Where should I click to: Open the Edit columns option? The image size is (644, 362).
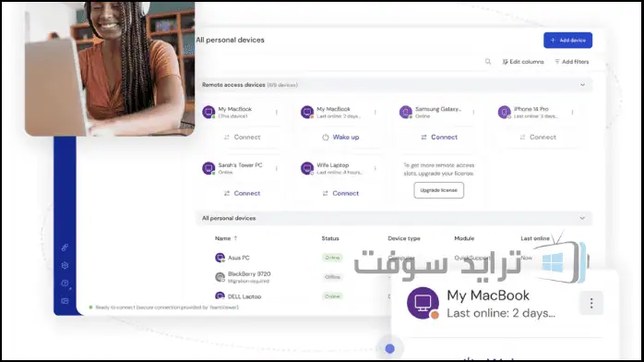(x=523, y=62)
